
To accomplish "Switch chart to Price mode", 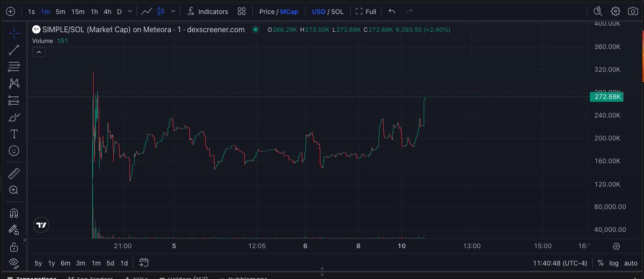I will (267, 11).
